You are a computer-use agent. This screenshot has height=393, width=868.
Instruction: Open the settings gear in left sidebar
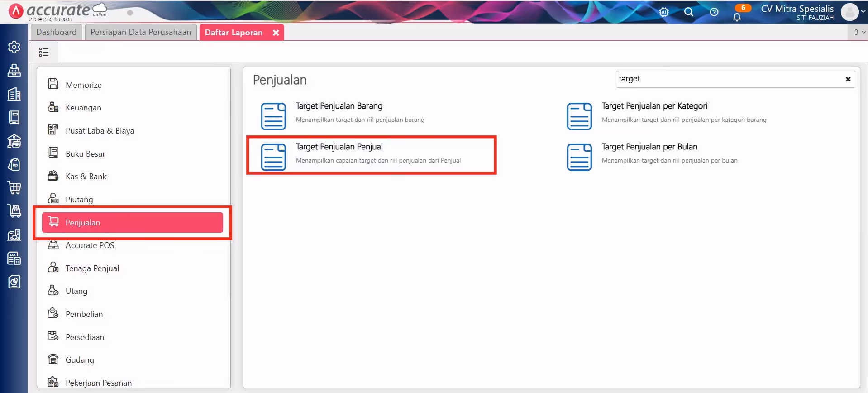pyautogui.click(x=14, y=47)
